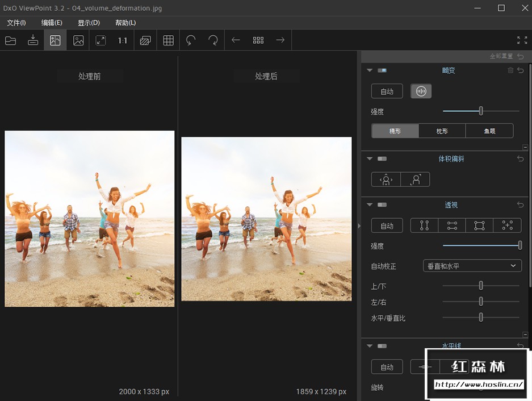Screen dimensions: 532x401
Task: Select the rectangle perspective correction icon
Action: click(x=480, y=225)
